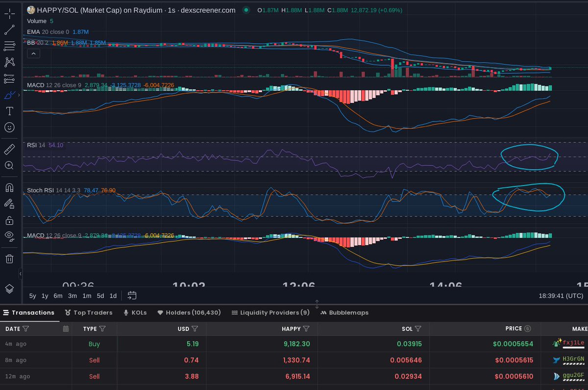Open the Bubblemaps tab
The width and height of the screenshot is (588, 390).
pos(344,312)
